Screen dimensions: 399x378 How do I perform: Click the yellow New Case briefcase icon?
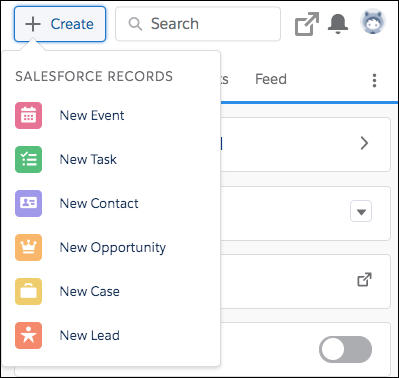(28, 291)
